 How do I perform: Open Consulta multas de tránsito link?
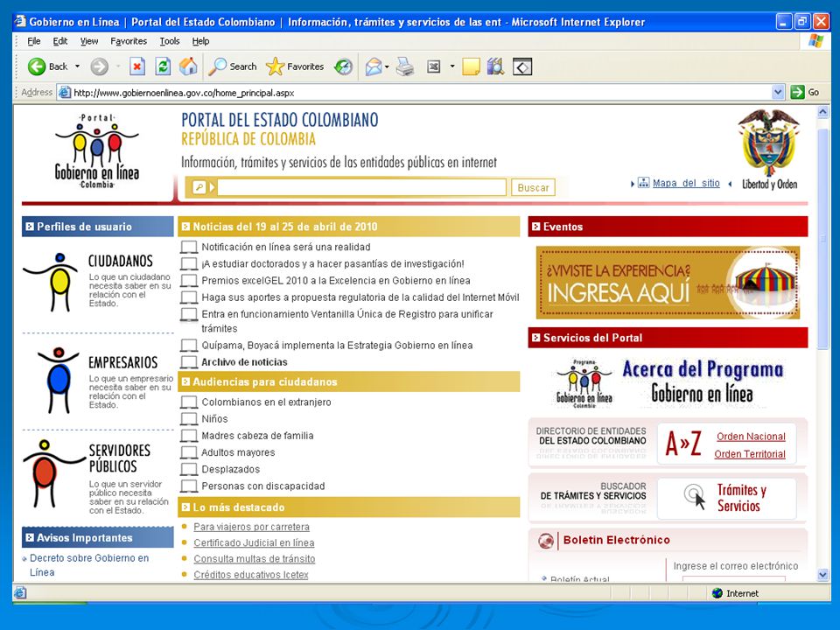pyautogui.click(x=254, y=559)
